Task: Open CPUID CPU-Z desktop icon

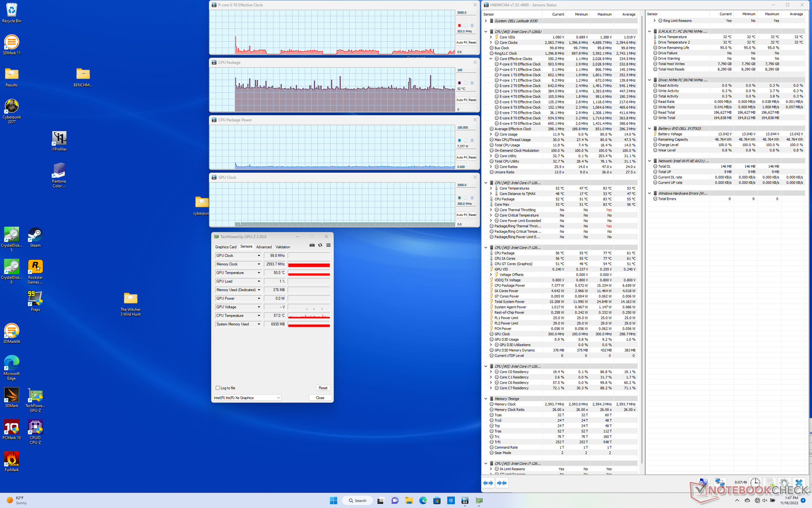Action: pos(35,432)
